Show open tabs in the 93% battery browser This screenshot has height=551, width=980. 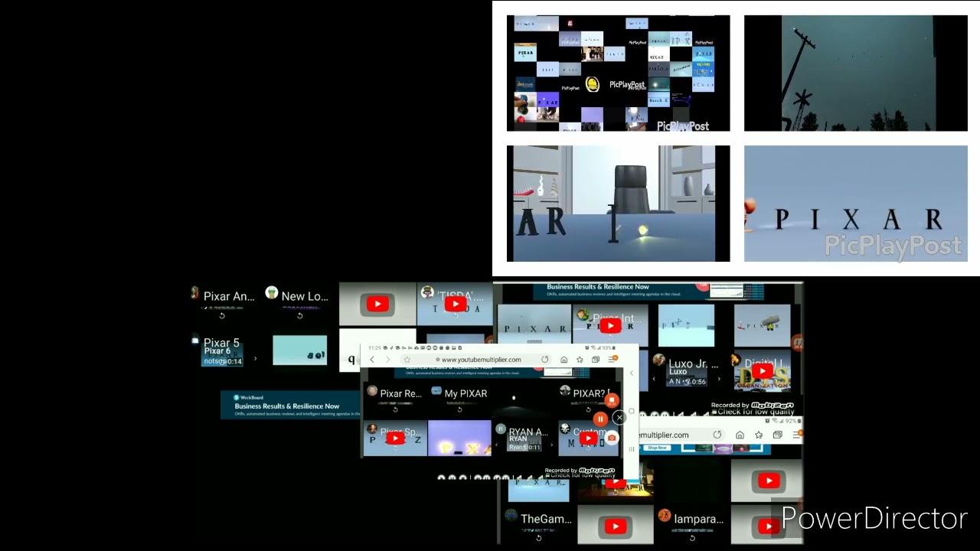pyautogui.click(x=596, y=360)
